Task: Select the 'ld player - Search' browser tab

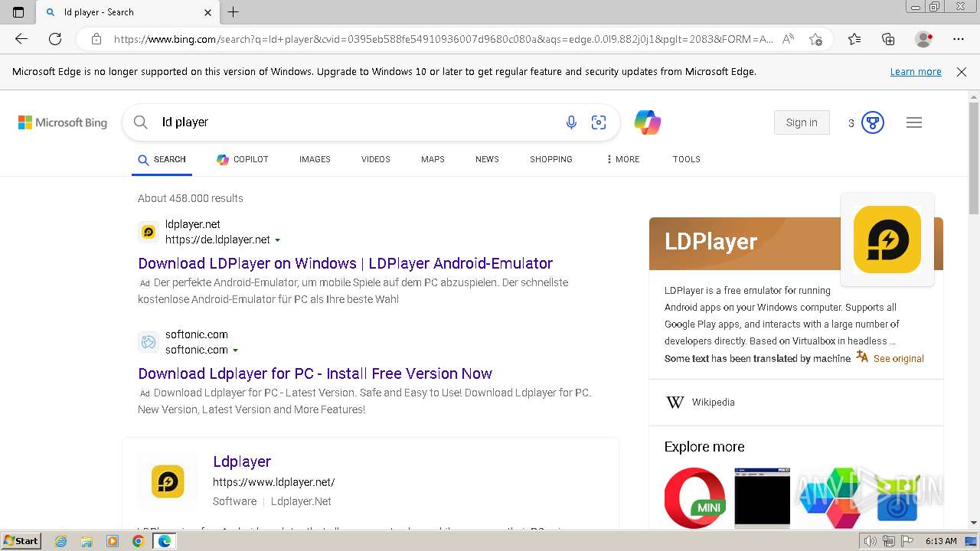Action: (126, 12)
